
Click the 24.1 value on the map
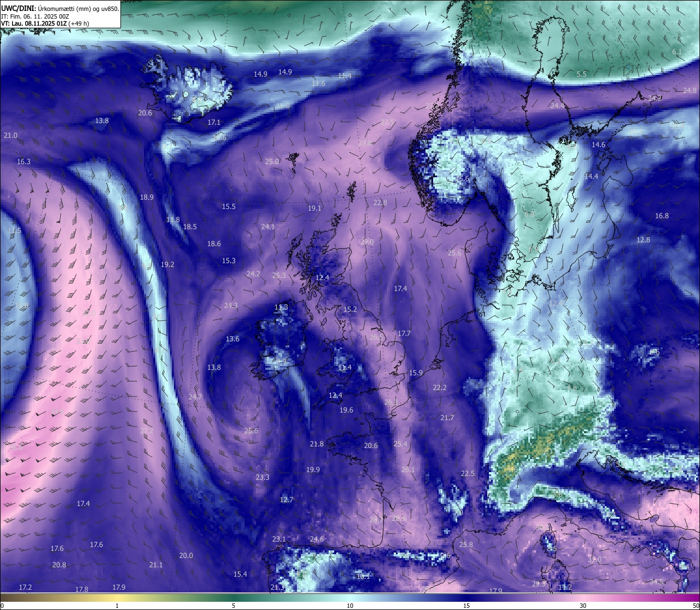[x=268, y=227]
